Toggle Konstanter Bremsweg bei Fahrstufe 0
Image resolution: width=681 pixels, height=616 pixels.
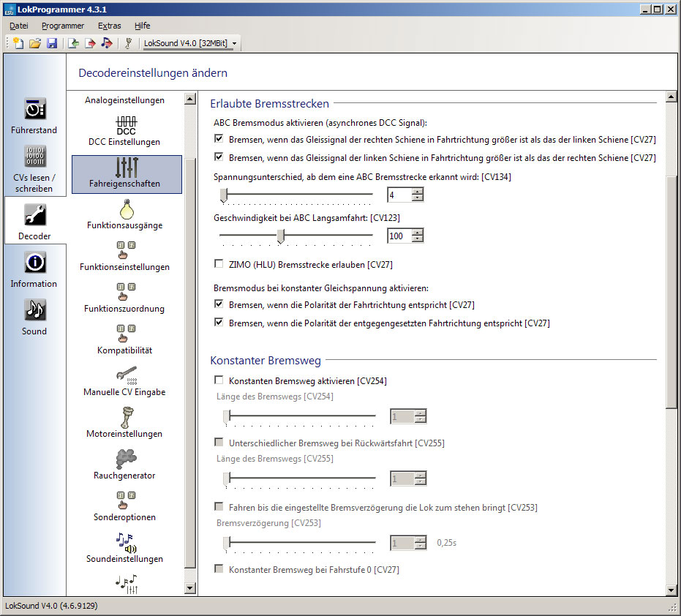(x=219, y=569)
